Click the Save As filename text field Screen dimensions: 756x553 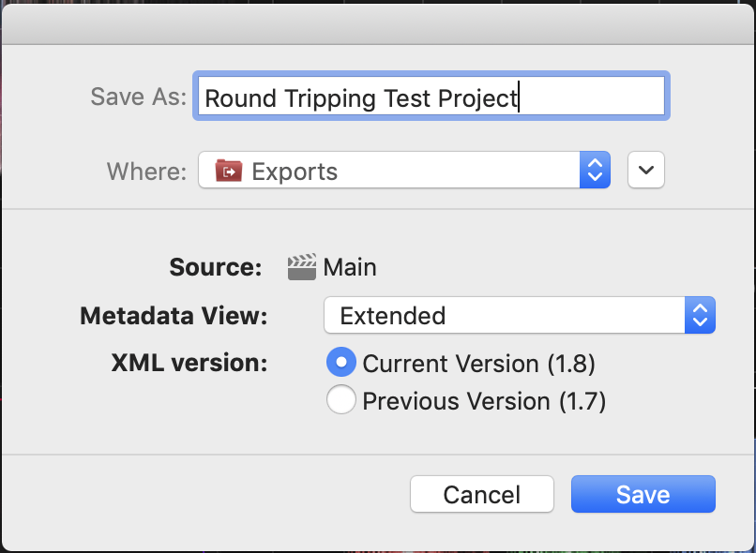pos(430,97)
